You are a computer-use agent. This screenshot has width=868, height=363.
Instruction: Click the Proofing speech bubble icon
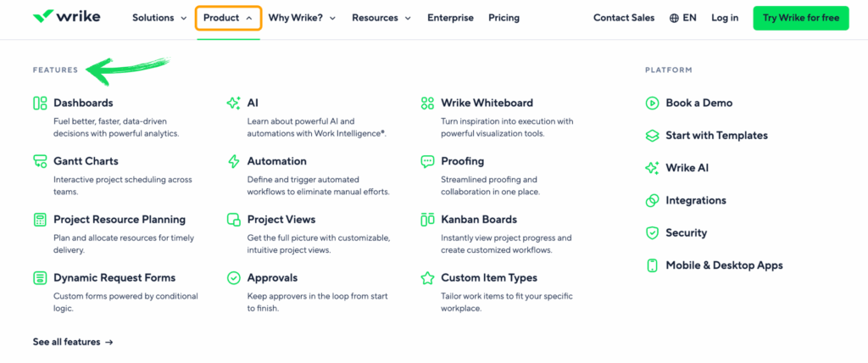coord(427,161)
